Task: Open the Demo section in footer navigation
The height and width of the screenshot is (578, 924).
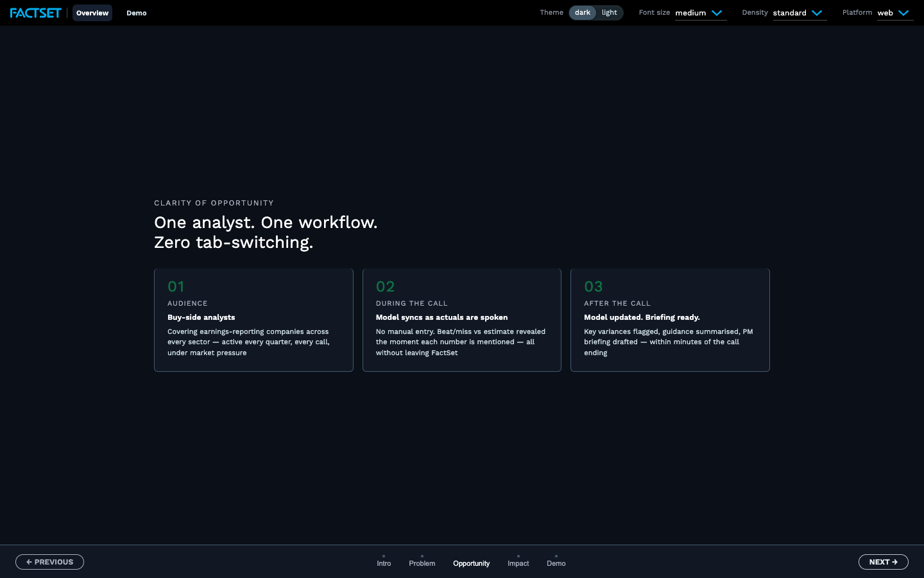Action: [x=556, y=561]
